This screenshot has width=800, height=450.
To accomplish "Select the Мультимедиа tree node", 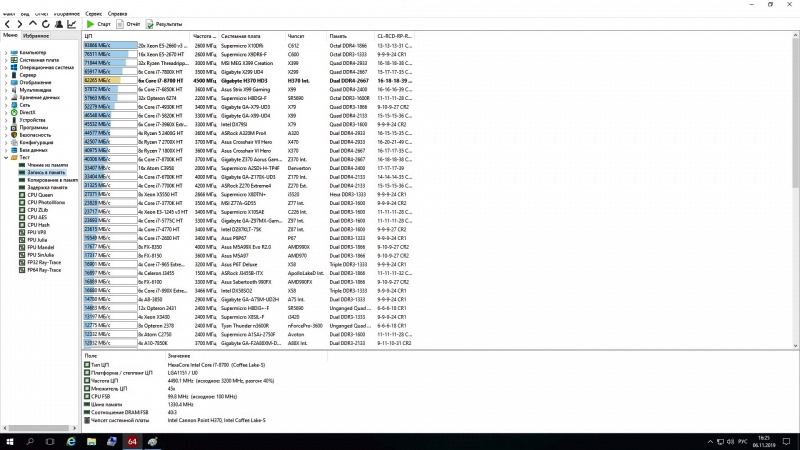I will pyautogui.click(x=35, y=90).
